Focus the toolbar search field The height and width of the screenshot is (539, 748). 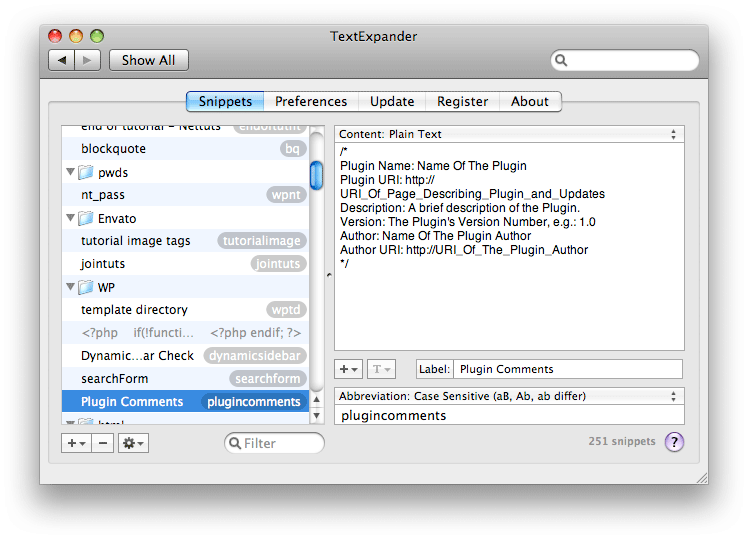[x=624, y=60]
